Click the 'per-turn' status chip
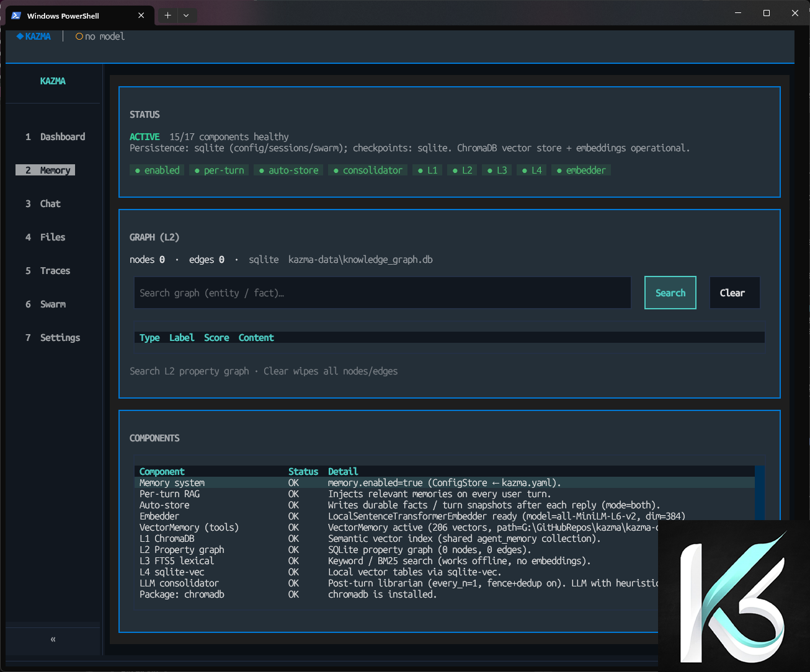This screenshot has width=810, height=672. click(x=219, y=170)
